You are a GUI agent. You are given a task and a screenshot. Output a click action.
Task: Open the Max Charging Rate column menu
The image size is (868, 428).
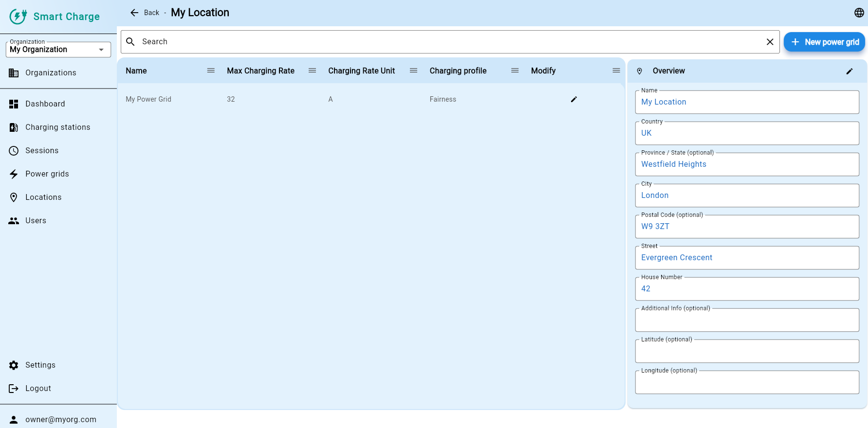[312, 71]
